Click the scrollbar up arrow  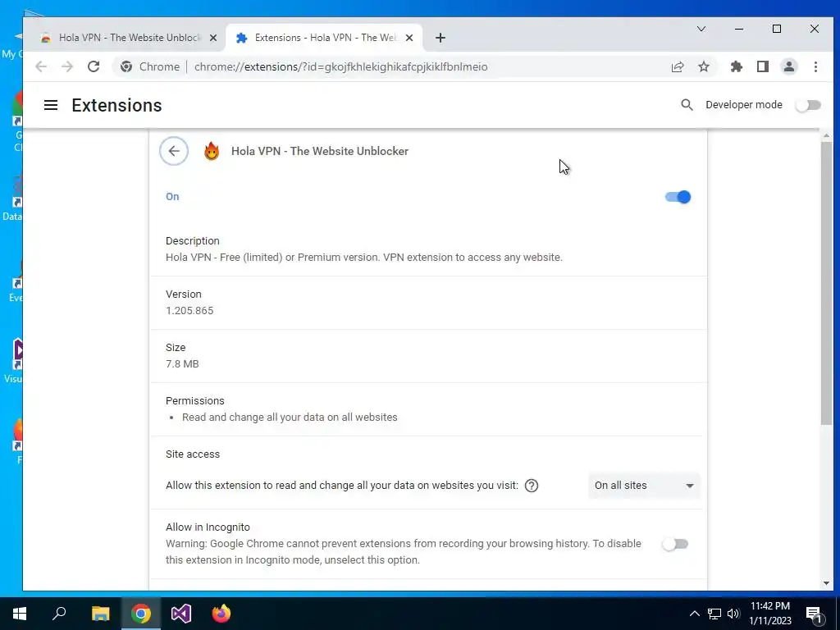[826, 135]
